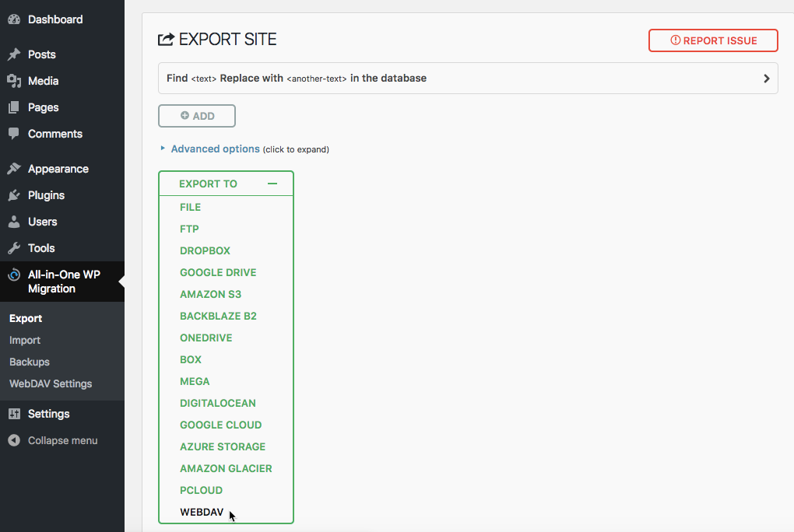Go to WebDAV Settings page

tap(51, 383)
